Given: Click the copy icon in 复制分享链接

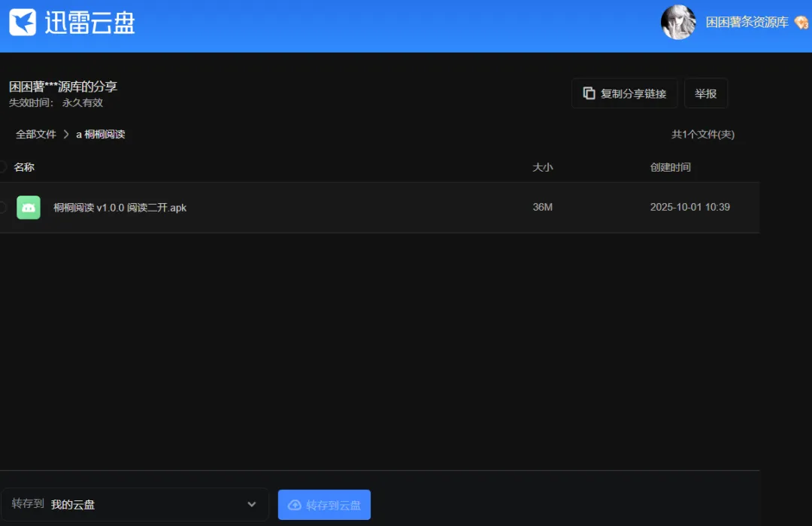Looking at the screenshot, I should pos(589,93).
